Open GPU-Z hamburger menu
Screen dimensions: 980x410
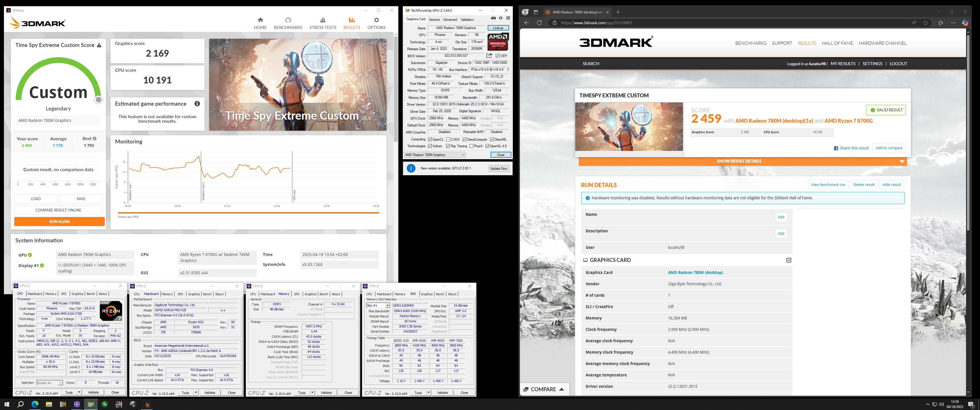[x=508, y=18]
